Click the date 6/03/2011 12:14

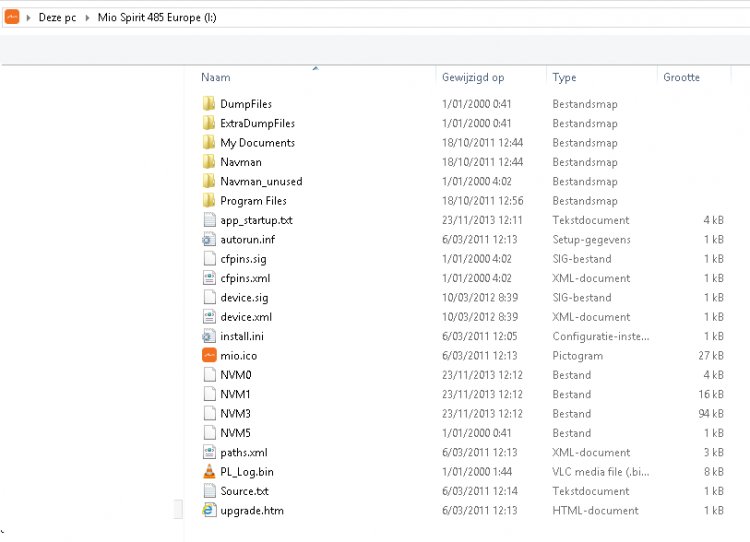point(480,491)
